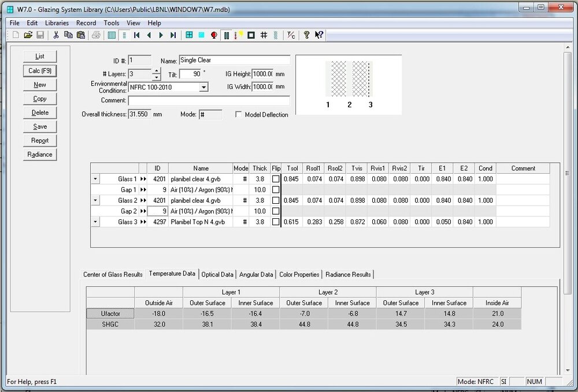Enable the Model Deflection checkbox
The height and width of the screenshot is (392, 578).
(239, 115)
